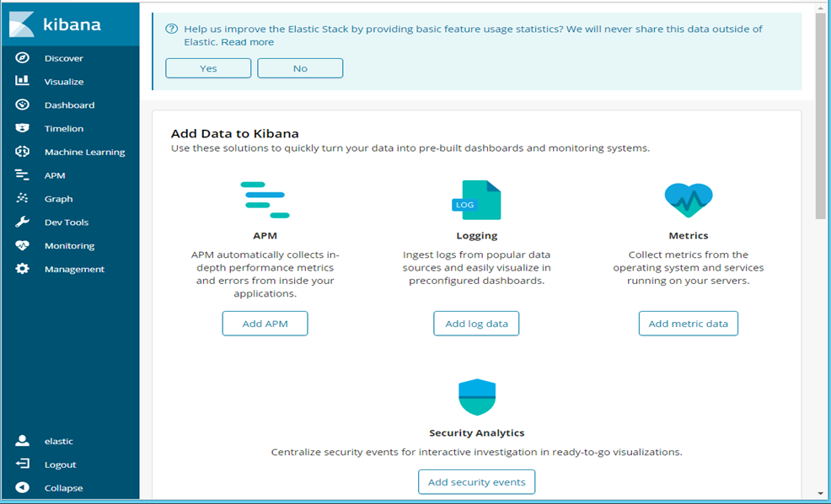
Task: Click the APM card title text
Action: point(265,235)
